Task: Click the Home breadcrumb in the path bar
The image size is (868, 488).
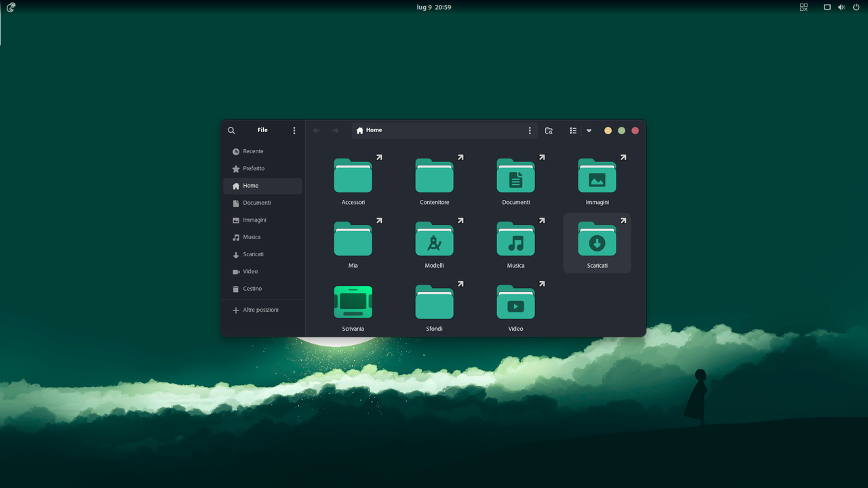Action: tap(369, 130)
